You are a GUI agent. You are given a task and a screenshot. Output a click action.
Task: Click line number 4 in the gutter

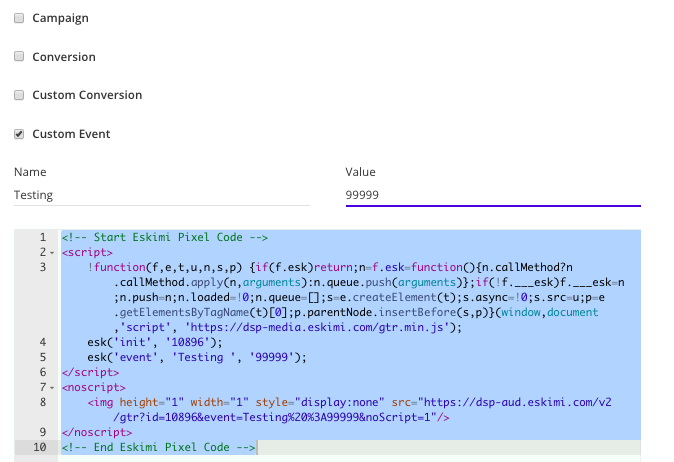coord(43,342)
